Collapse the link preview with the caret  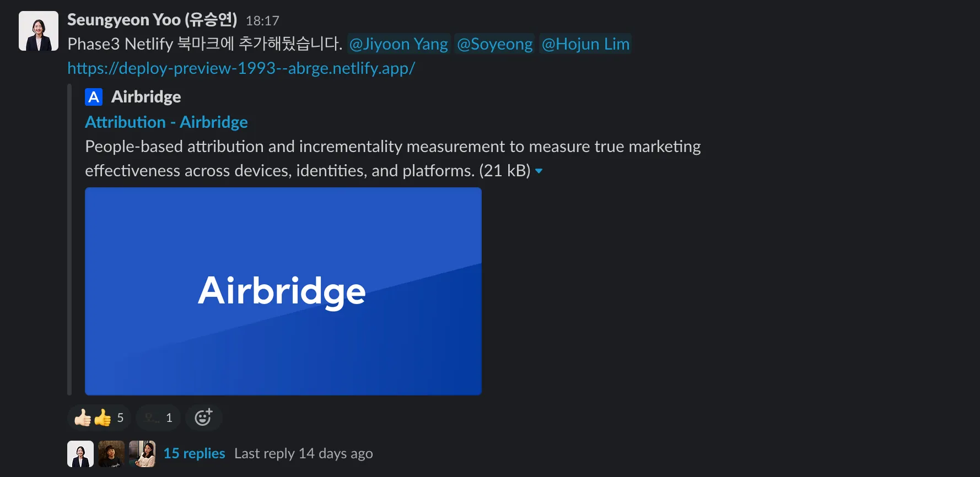[x=539, y=171]
